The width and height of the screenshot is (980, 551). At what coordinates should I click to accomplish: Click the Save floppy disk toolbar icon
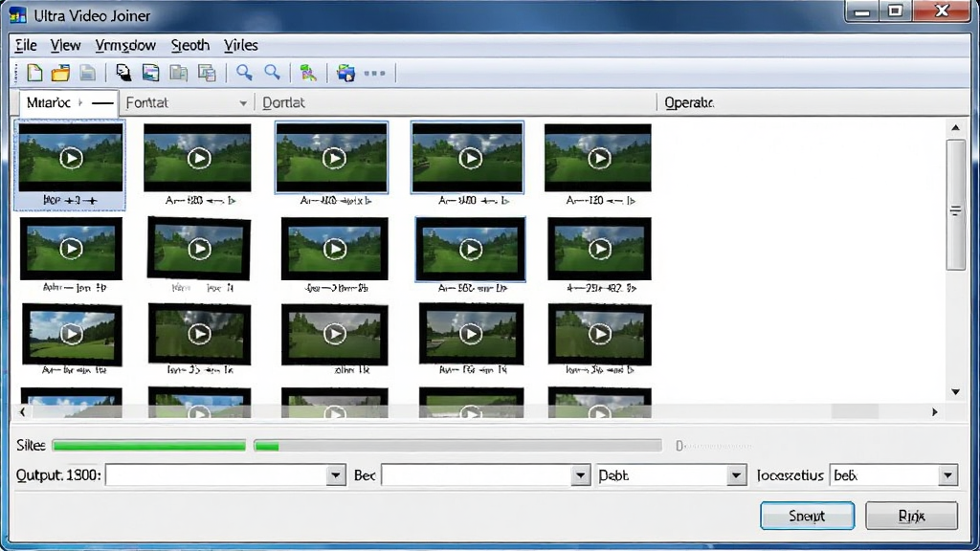click(x=87, y=73)
